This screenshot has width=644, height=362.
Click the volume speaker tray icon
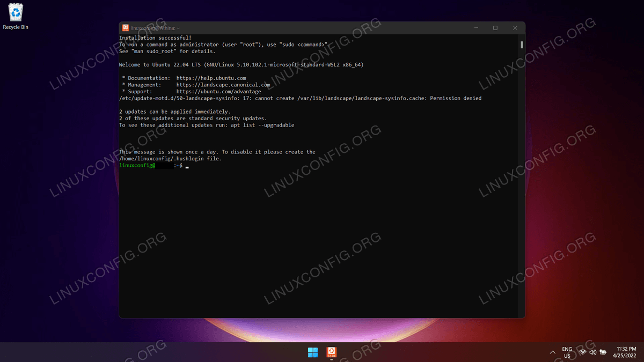(x=592, y=352)
